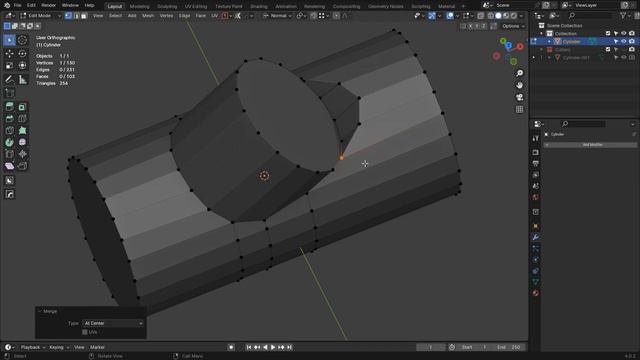Open the Keying dropdown in timeline

click(x=59, y=347)
